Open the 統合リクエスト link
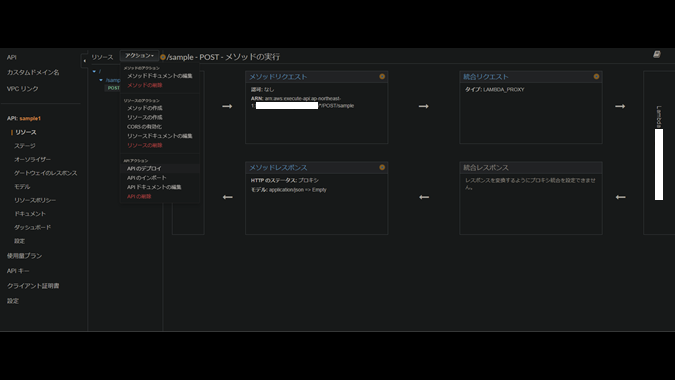The height and width of the screenshot is (380, 675). 486,77
